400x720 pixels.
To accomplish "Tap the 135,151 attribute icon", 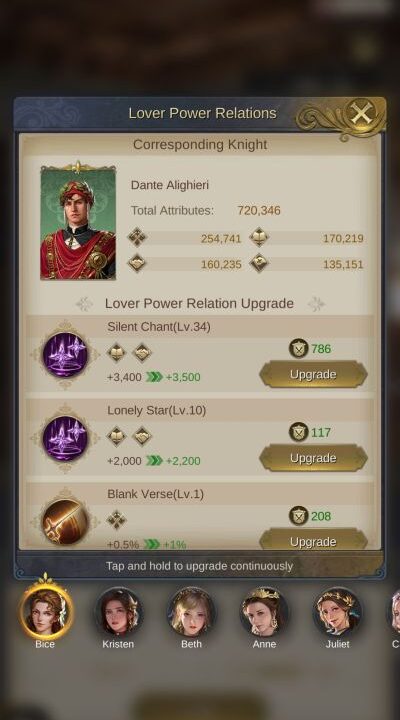I will point(259,263).
